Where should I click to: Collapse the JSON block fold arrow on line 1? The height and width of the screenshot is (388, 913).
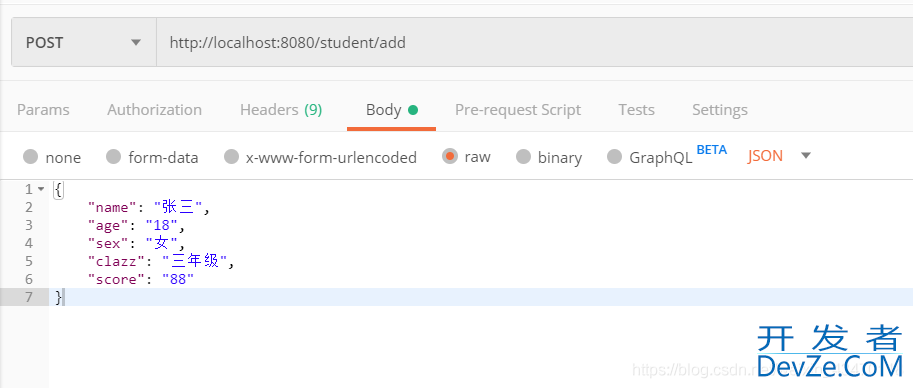[41, 189]
